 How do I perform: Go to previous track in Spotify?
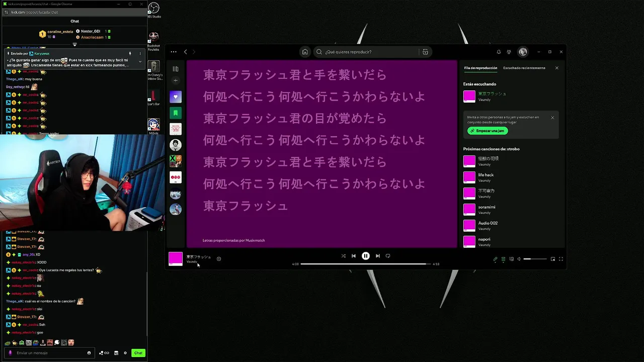(x=354, y=256)
